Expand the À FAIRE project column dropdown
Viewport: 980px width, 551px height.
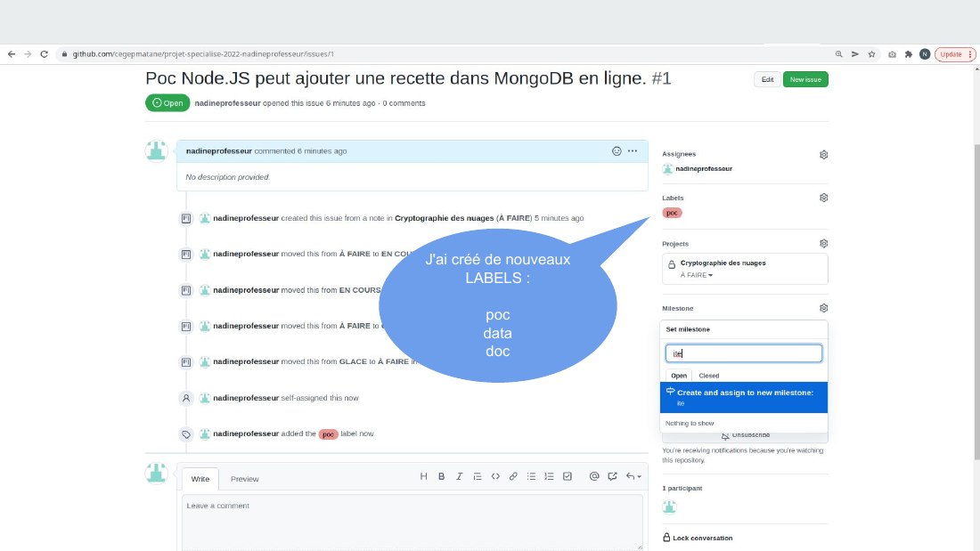pyautogui.click(x=697, y=275)
